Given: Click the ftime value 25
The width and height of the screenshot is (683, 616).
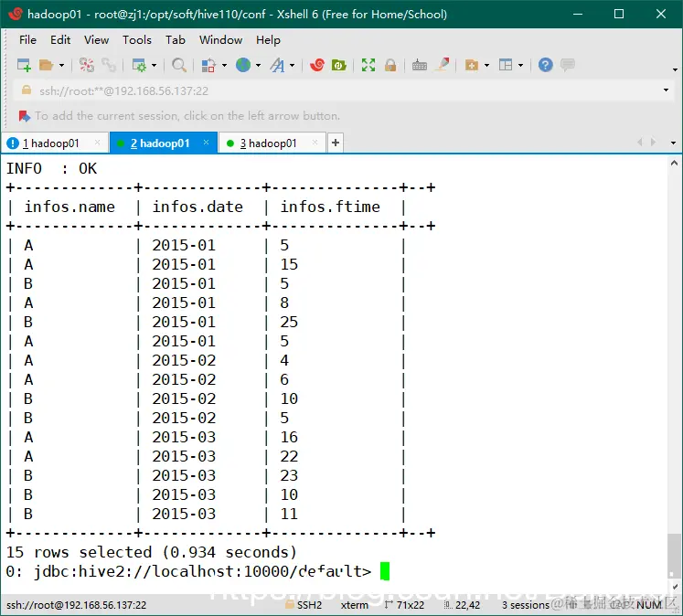Looking at the screenshot, I should tap(289, 322).
